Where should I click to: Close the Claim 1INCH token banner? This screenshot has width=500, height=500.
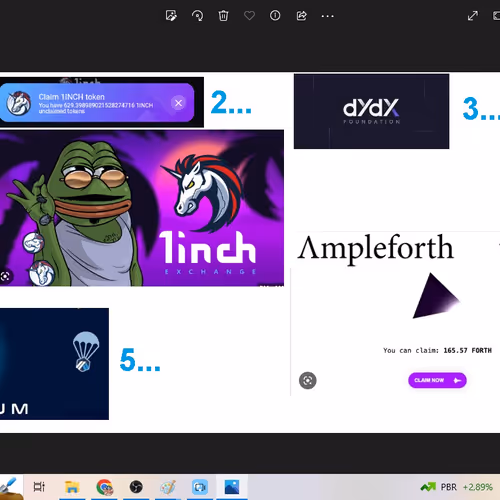(x=178, y=103)
